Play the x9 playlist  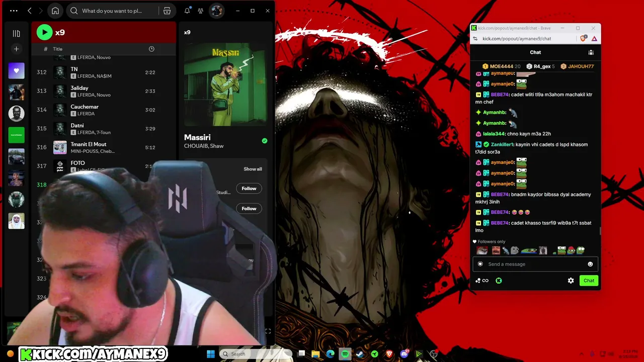tap(44, 32)
